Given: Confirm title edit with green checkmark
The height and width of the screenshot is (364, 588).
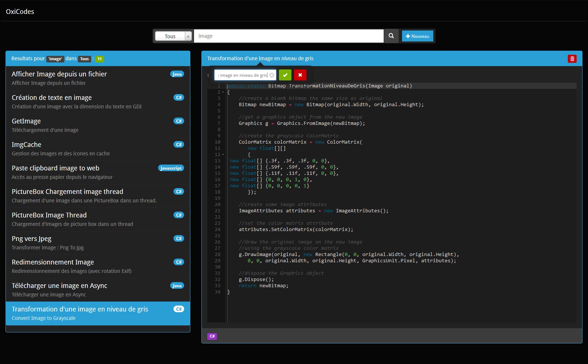Looking at the screenshot, I should pyautogui.click(x=285, y=75).
